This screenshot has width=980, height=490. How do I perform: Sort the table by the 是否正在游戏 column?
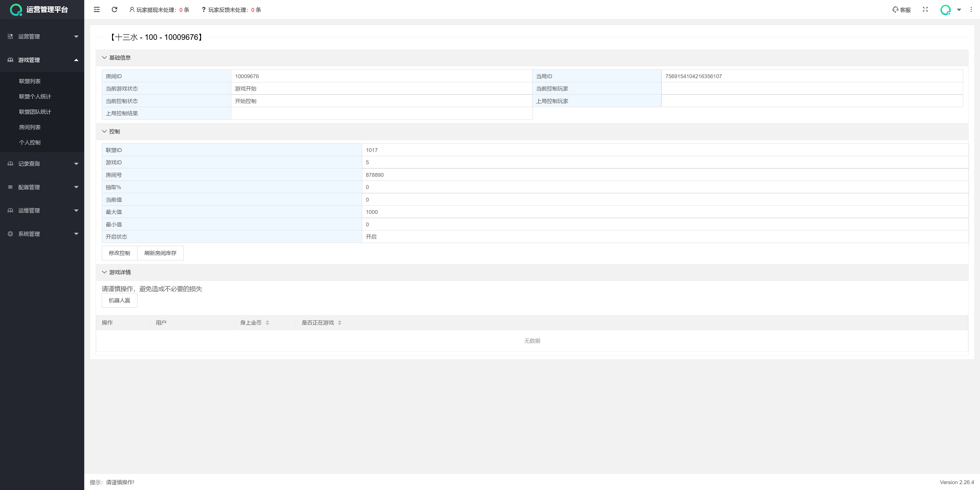339,322
